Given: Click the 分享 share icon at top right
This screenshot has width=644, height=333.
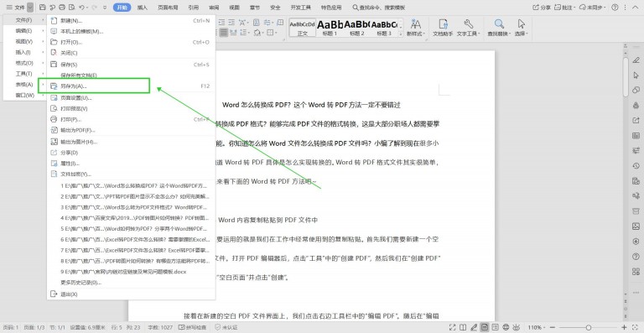Looking at the screenshot, I should coord(542,8).
